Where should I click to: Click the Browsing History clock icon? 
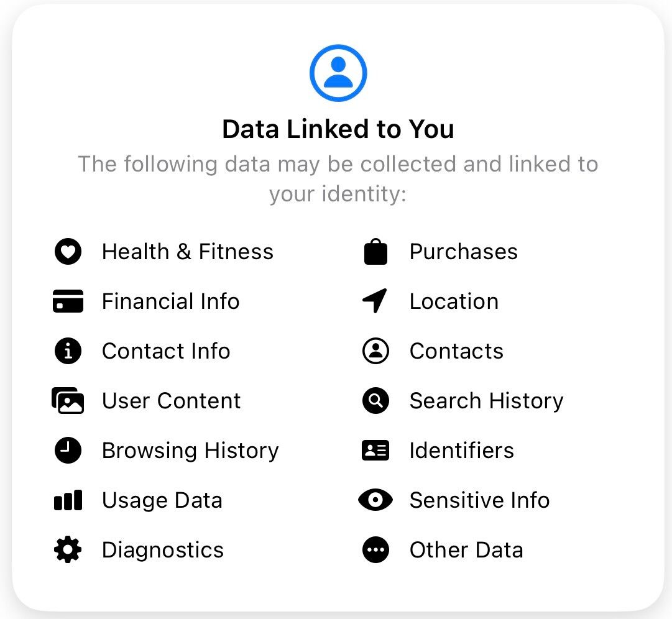(x=68, y=451)
